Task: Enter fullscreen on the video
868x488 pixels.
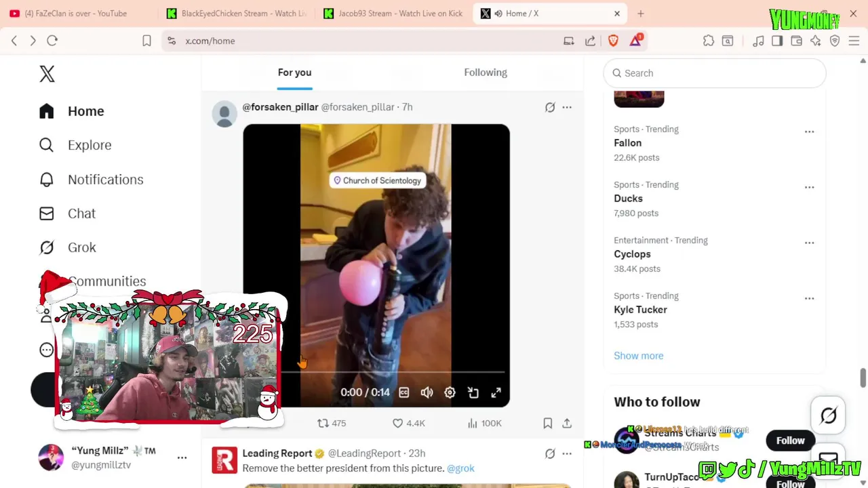Action: (496, 392)
